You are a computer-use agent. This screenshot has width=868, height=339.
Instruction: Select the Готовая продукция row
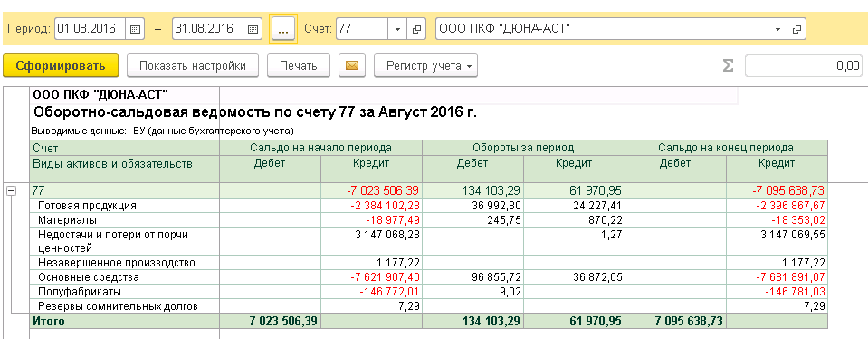[429, 206]
